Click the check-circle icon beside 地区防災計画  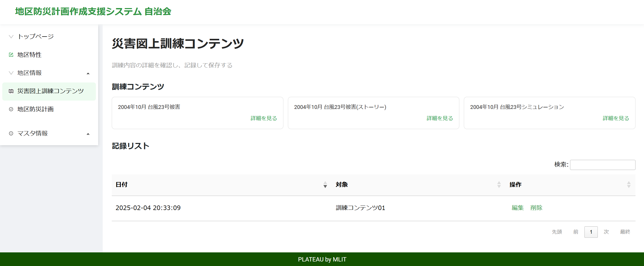pos(11,109)
